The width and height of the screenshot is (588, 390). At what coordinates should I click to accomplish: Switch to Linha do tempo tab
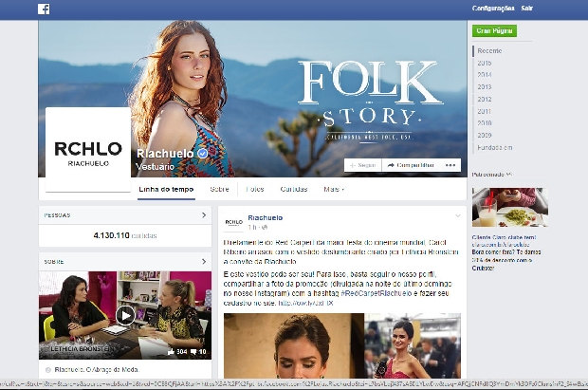166,189
